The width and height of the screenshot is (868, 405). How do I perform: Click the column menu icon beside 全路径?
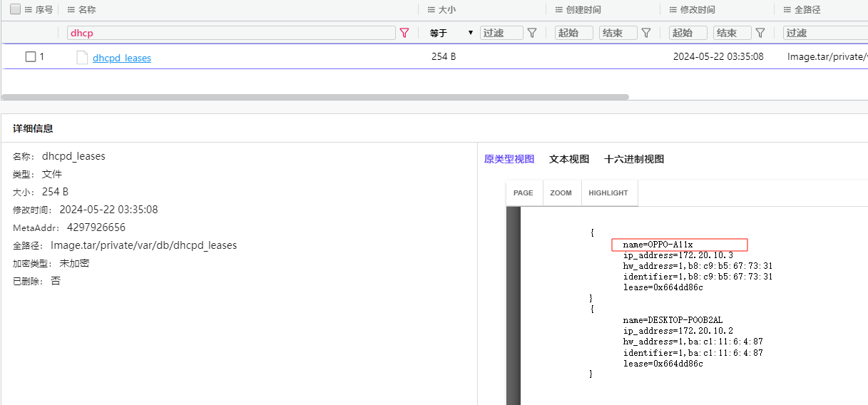coord(787,10)
